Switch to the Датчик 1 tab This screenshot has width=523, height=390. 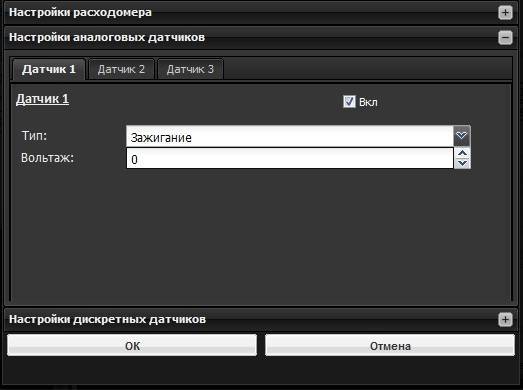click(x=49, y=69)
